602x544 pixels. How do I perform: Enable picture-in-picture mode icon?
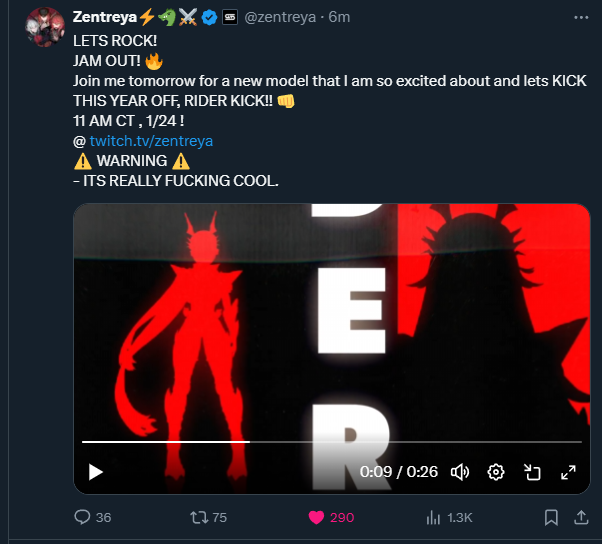(x=532, y=472)
